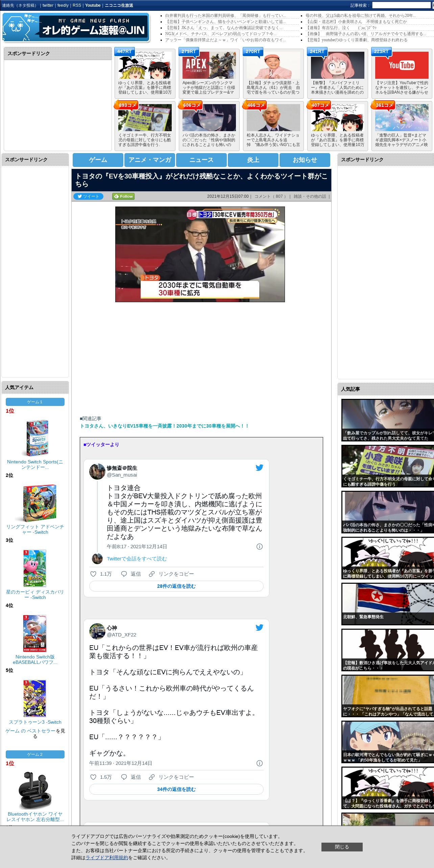This screenshot has height=868, width=434.
Task: Click the blue ツイート share button
Action: [88, 196]
